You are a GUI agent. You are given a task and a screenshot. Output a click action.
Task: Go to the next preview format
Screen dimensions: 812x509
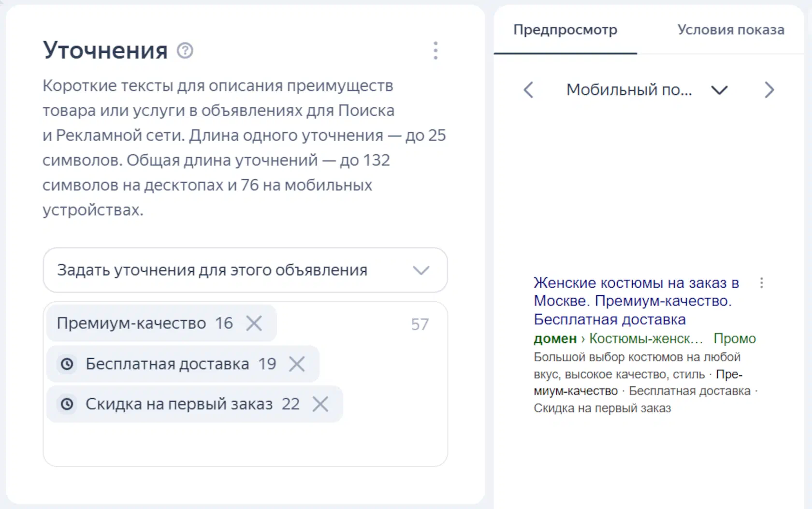tap(769, 90)
